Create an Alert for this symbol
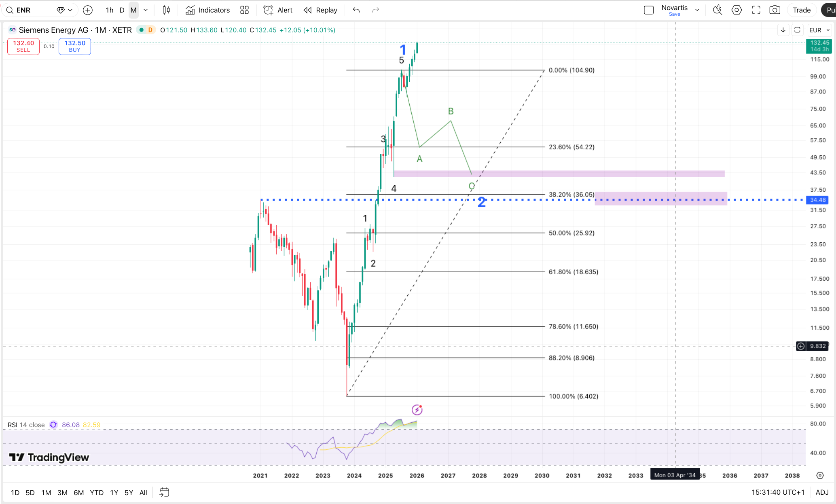836x504 pixels. pyautogui.click(x=277, y=10)
